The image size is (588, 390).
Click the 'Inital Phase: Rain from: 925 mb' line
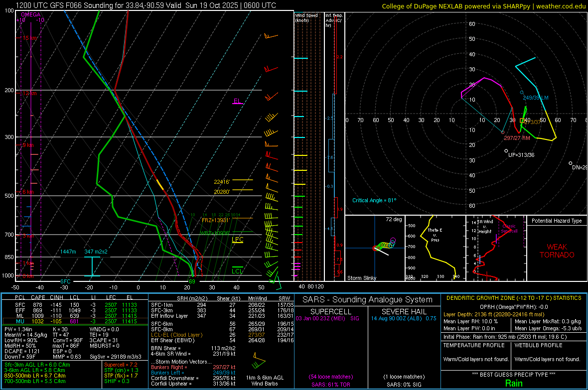point(505,337)
